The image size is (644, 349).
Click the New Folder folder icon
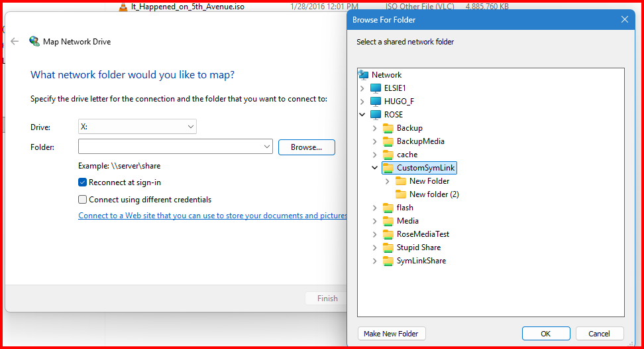[401, 181]
